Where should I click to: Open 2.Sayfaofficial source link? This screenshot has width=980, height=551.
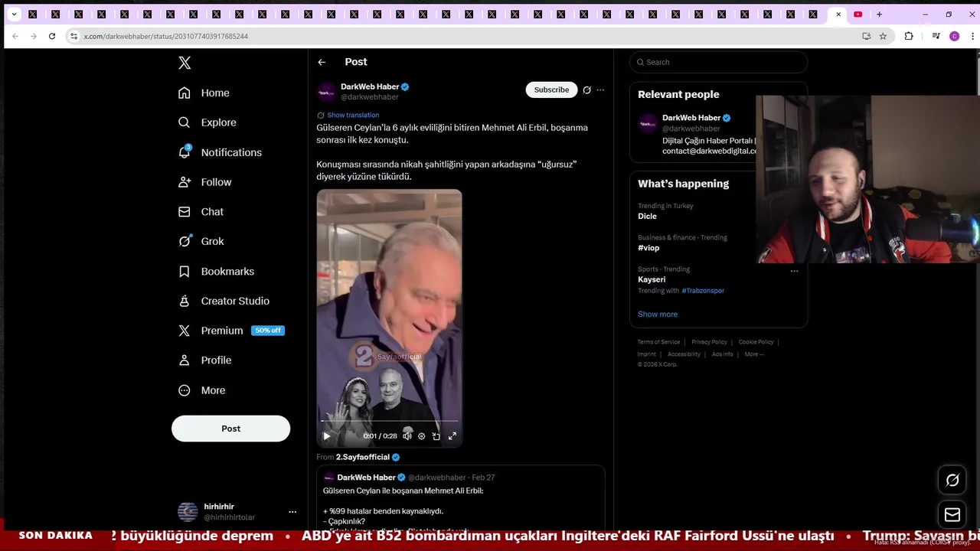[x=367, y=457]
